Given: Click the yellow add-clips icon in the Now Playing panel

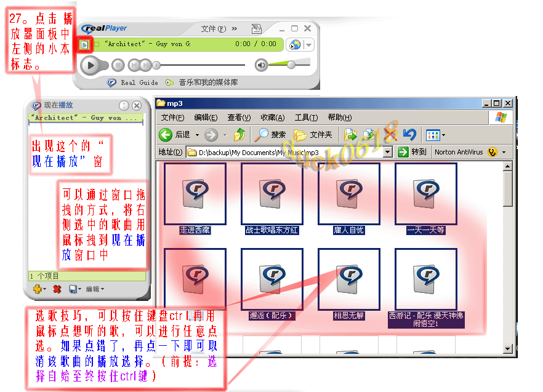Looking at the screenshot, I should [x=37, y=289].
